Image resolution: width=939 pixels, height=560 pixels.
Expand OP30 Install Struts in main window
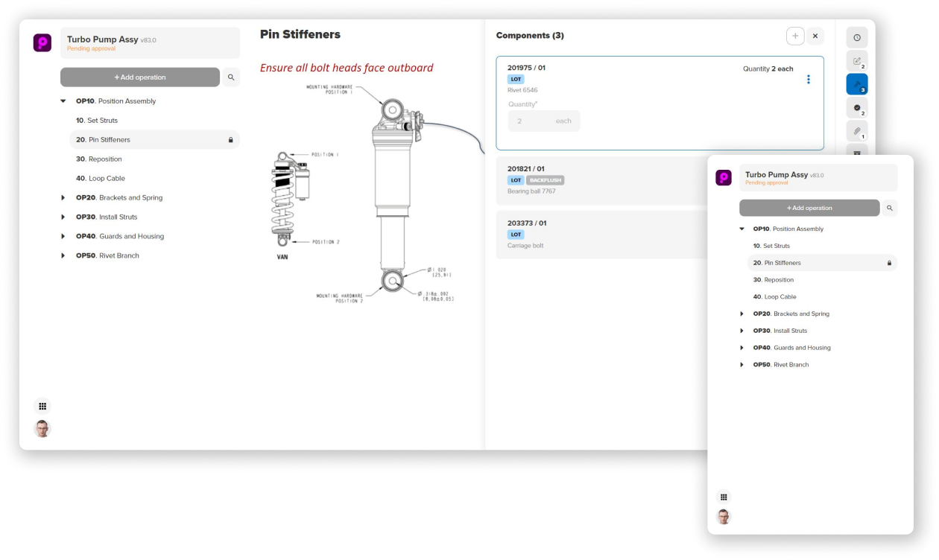click(x=63, y=217)
